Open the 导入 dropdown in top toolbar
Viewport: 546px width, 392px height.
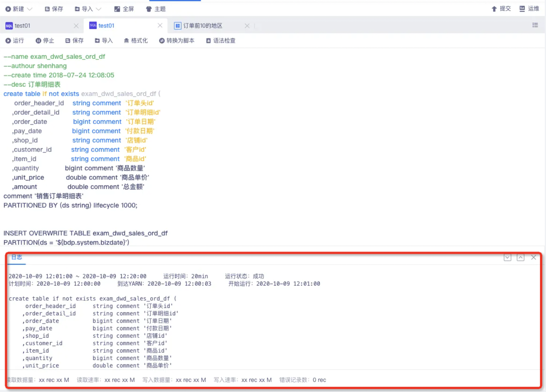[x=88, y=9]
